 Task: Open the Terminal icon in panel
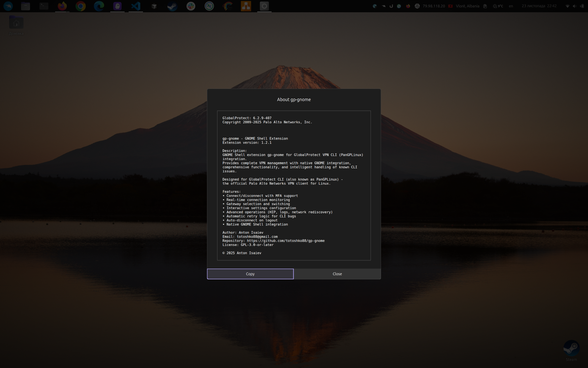tap(44, 6)
